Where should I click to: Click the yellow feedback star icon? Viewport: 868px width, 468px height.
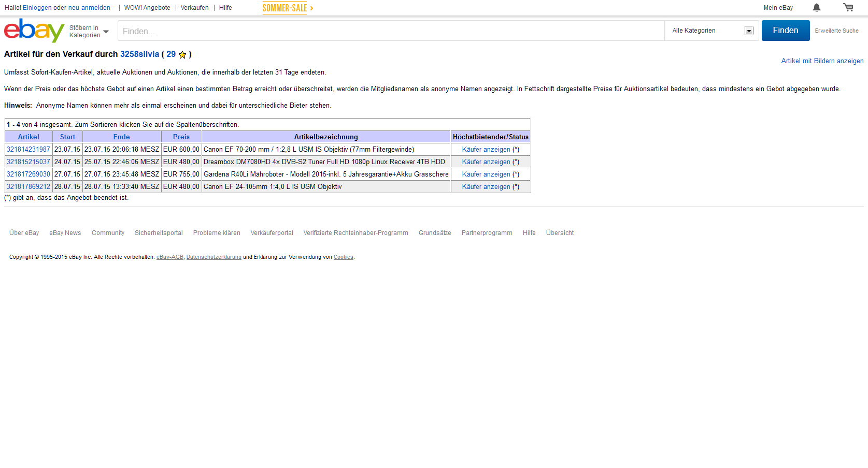[182, 54]
